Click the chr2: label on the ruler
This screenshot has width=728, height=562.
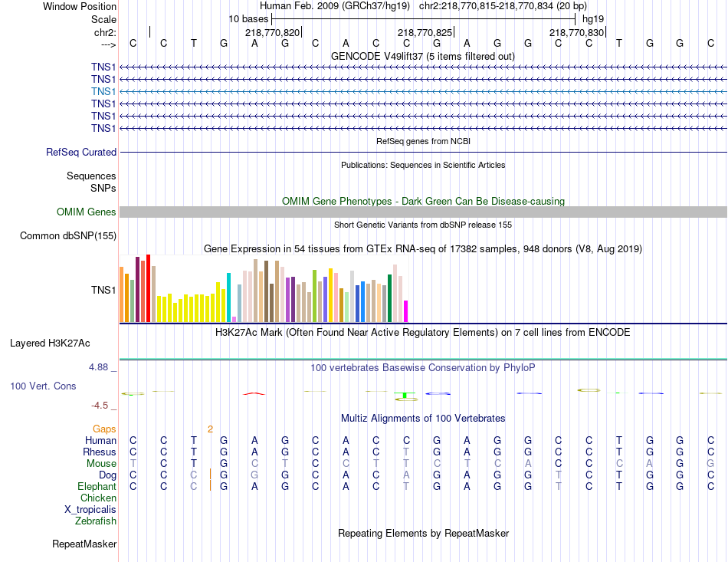[x=105, y=32]
